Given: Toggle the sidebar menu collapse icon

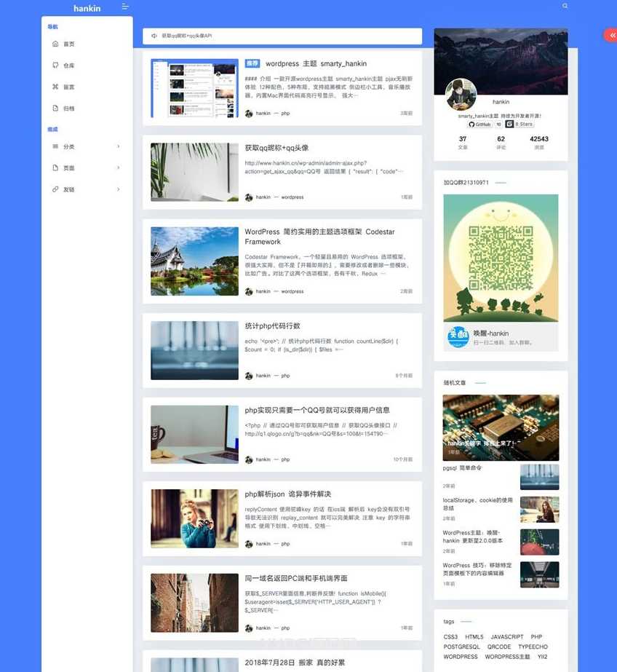Looking at the screenshot, I should pos(125,7).
